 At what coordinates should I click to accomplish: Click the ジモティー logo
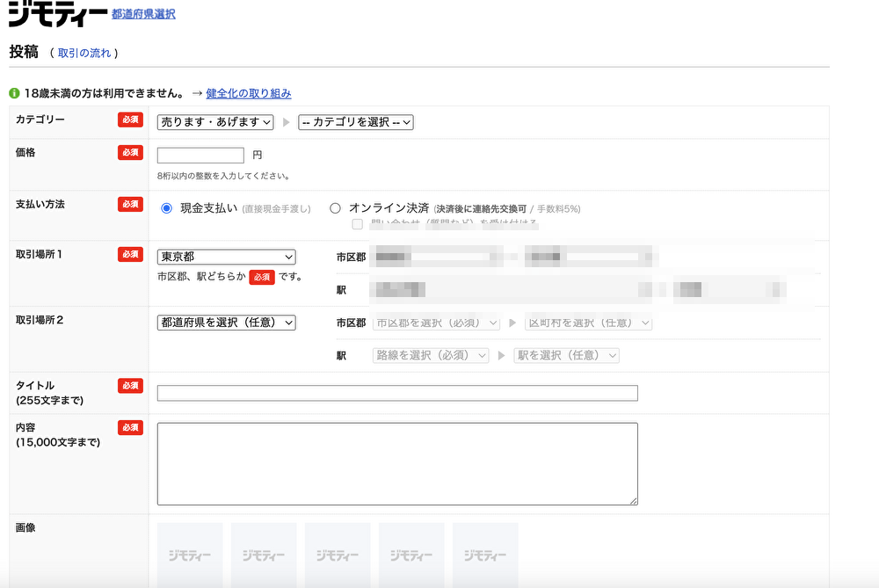click(x=58, y=14)
